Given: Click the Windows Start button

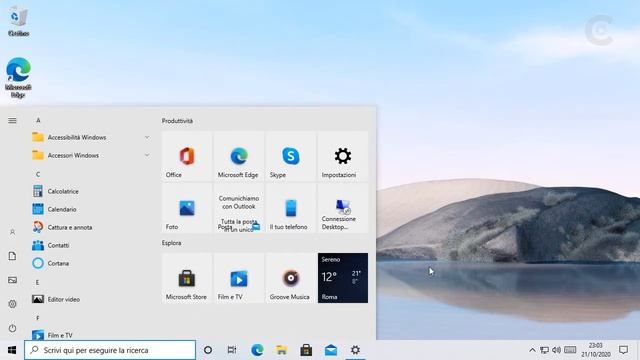Looking at the screenshot, I should [12, 350].
